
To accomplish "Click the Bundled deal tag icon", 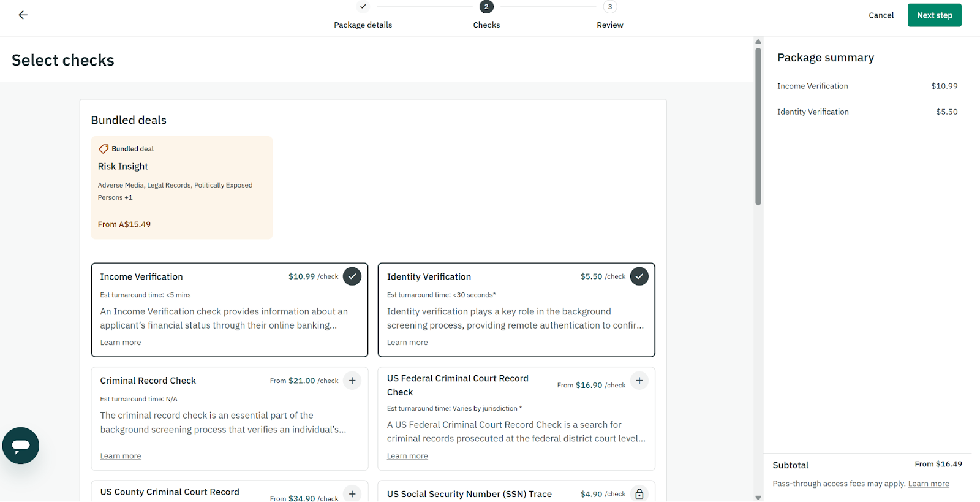I will 104,149.
